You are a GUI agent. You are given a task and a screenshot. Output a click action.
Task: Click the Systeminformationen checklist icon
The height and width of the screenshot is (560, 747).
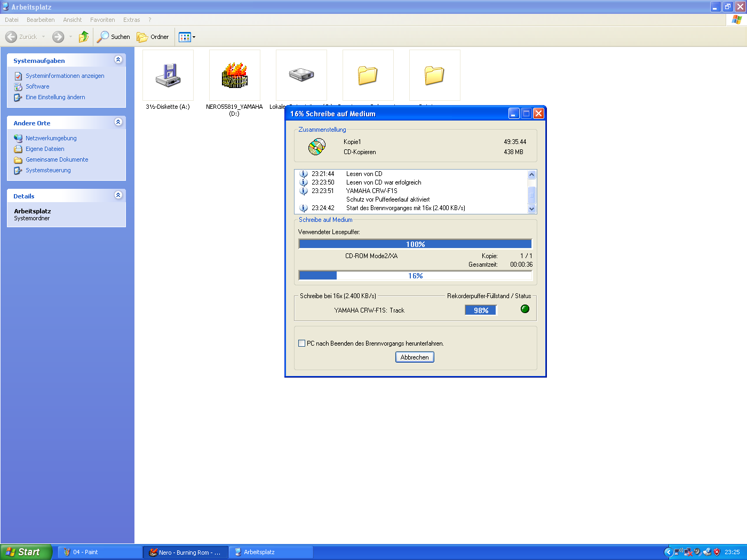(18, 76)
